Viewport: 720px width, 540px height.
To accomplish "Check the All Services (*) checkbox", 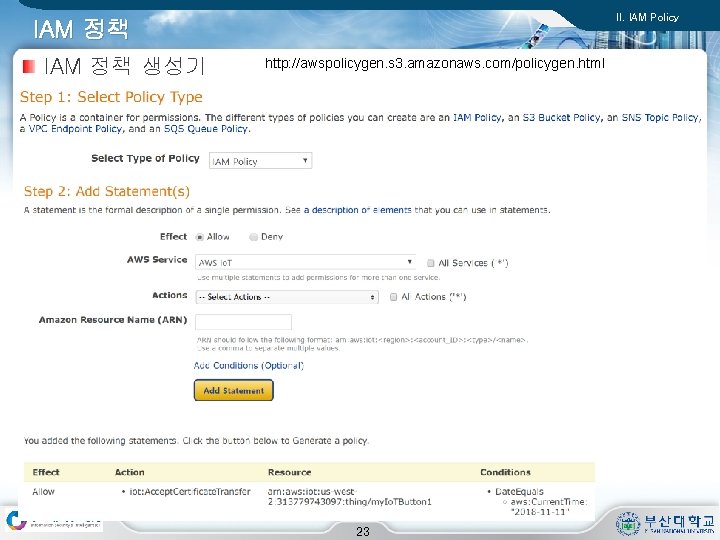I will pos(430,263).
